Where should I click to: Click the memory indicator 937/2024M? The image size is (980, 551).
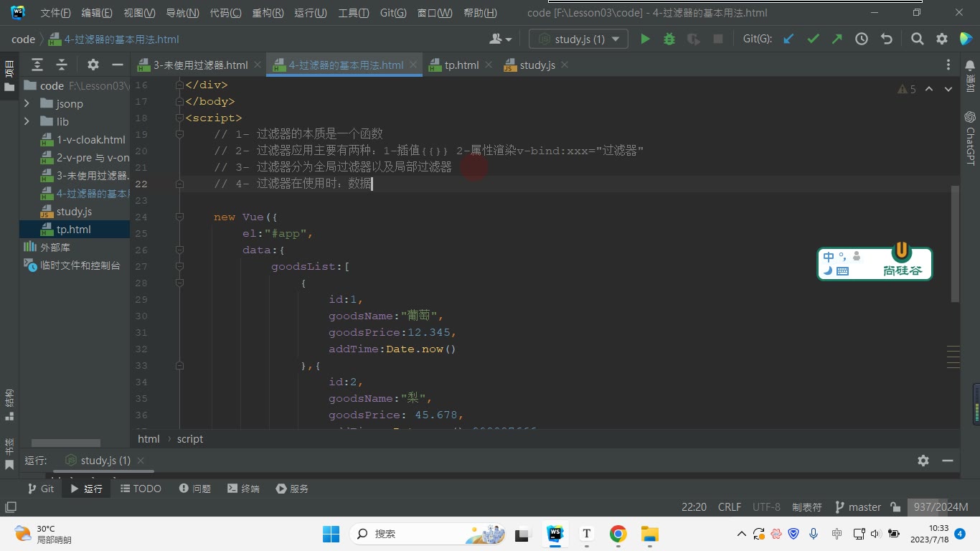[941, 507]
